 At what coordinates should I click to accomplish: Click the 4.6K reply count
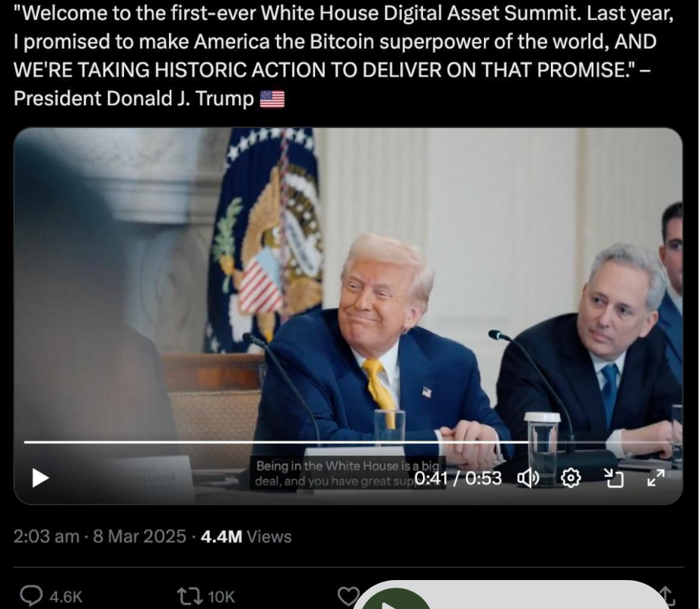(65, 597)
